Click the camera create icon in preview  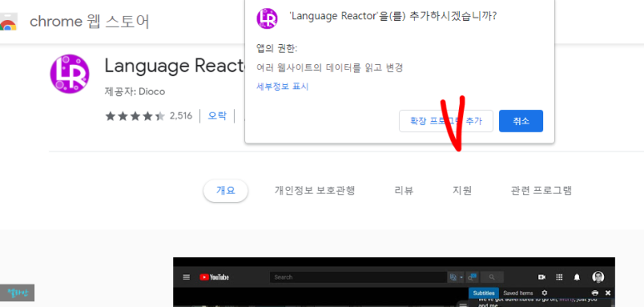point(542,277)
